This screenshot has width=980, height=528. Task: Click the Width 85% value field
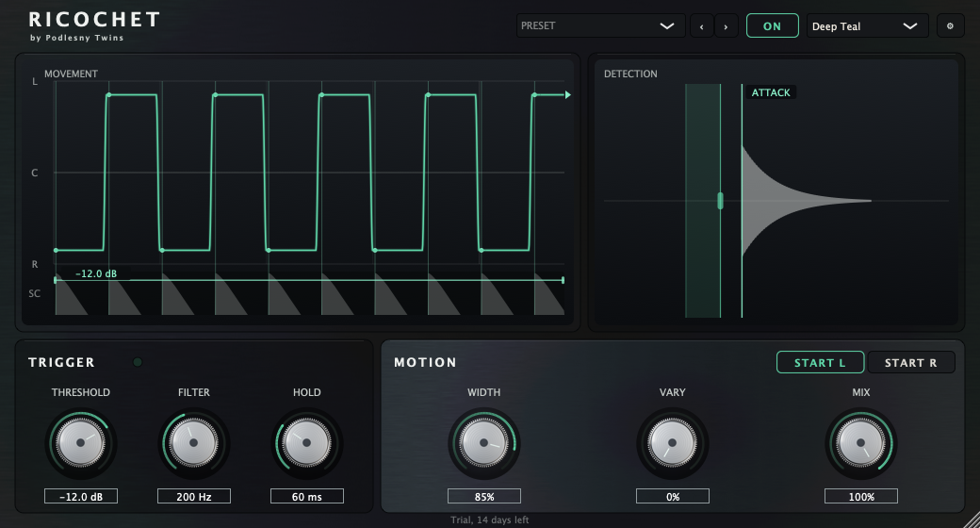point(484,497)
